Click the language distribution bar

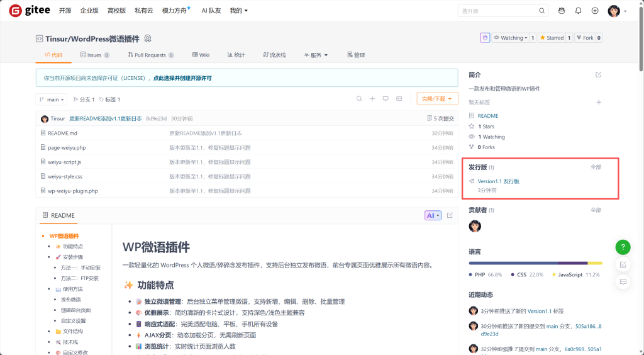[536, 263]
